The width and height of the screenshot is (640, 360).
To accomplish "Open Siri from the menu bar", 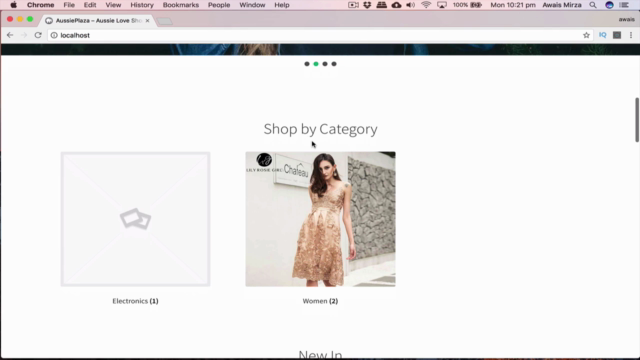I will pos(609,5).
